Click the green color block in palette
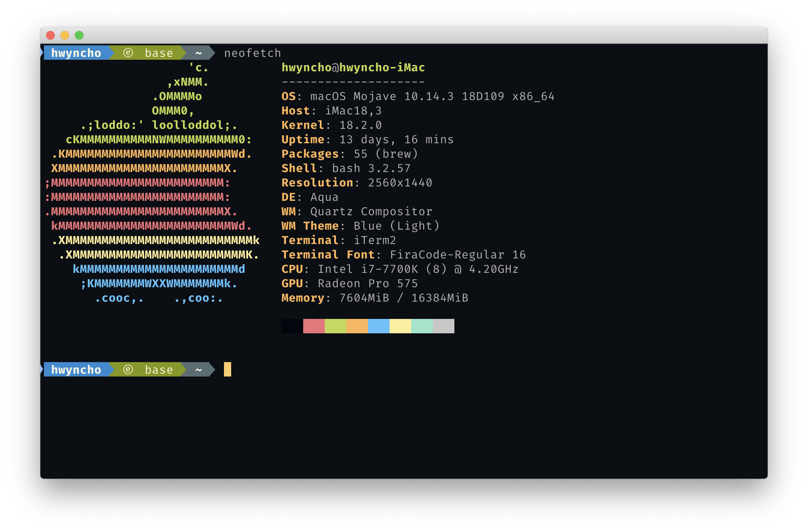Screen dimensions: 808x532 pyautogui.click(x=335, y=326)
